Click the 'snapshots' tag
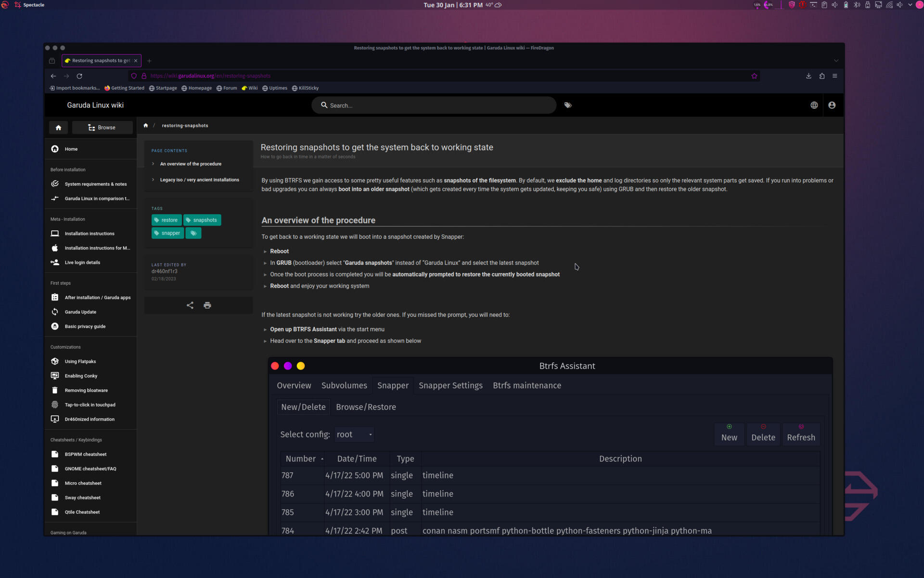Image resolution: width=924 pixels, height=578 pixels. (x=202, y=220)
